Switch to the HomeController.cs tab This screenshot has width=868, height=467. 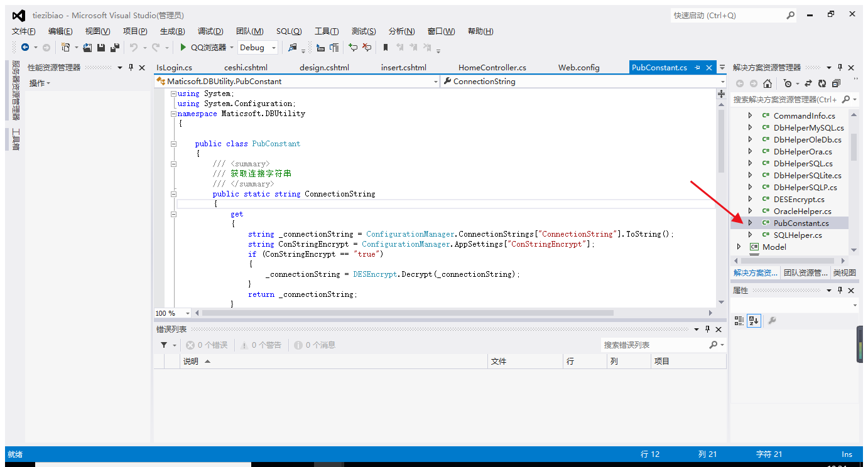click(x=492, y=67)
